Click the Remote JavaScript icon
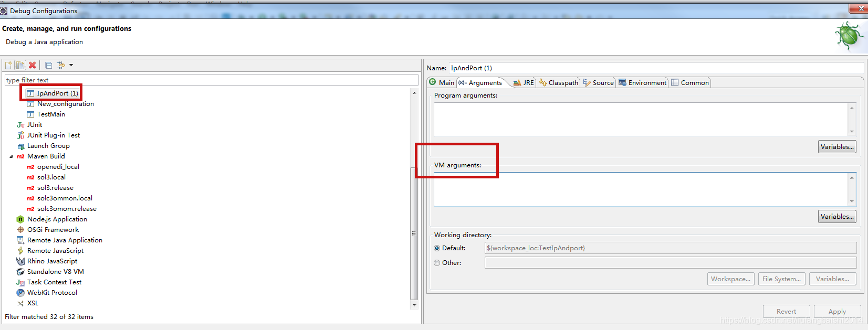The image size is (868, 330). click(x=20, y=251)
